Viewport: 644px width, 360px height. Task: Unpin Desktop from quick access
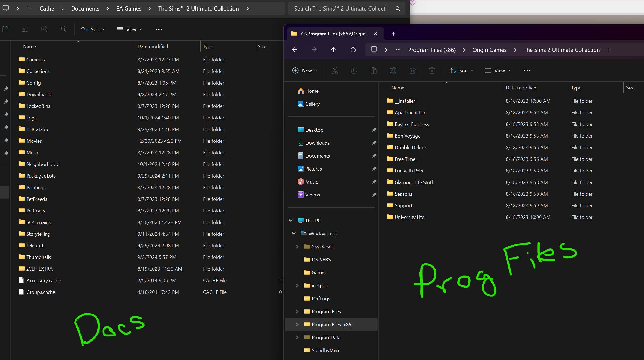(x=374, y=130)
